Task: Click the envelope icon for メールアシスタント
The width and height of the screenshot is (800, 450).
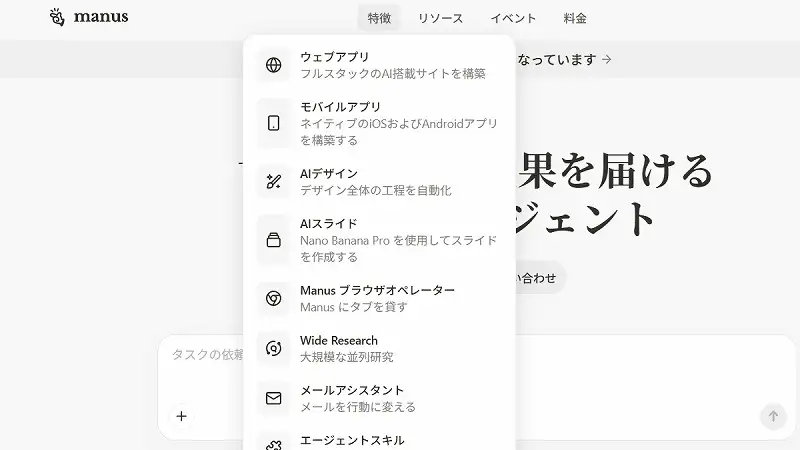Action: (x=273, y=398)
